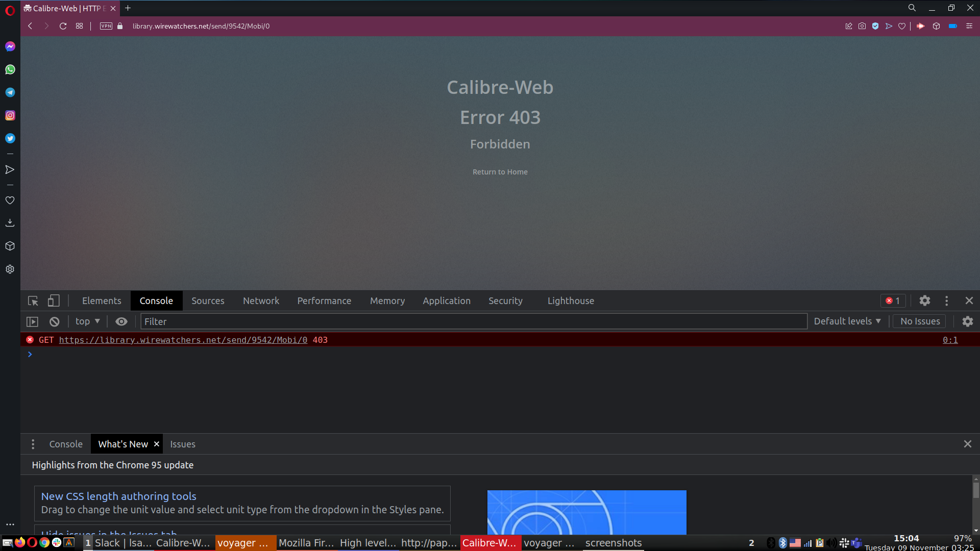The width and height of the screenshot is (980, 551).
Task: Open WhatsApp from the Opera sidebar
Action: pos(10,69)
